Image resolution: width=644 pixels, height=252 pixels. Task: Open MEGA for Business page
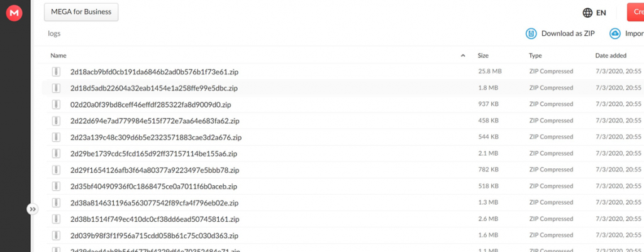tap(81, 12)
